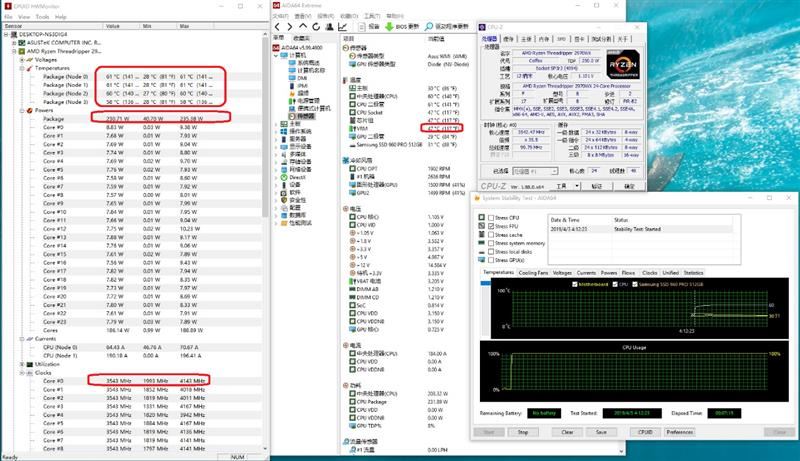Viewport: 800px width, 461px height.
Task: Click the CPU-Z confirm button at bottom right
Action: click(629, 187)
